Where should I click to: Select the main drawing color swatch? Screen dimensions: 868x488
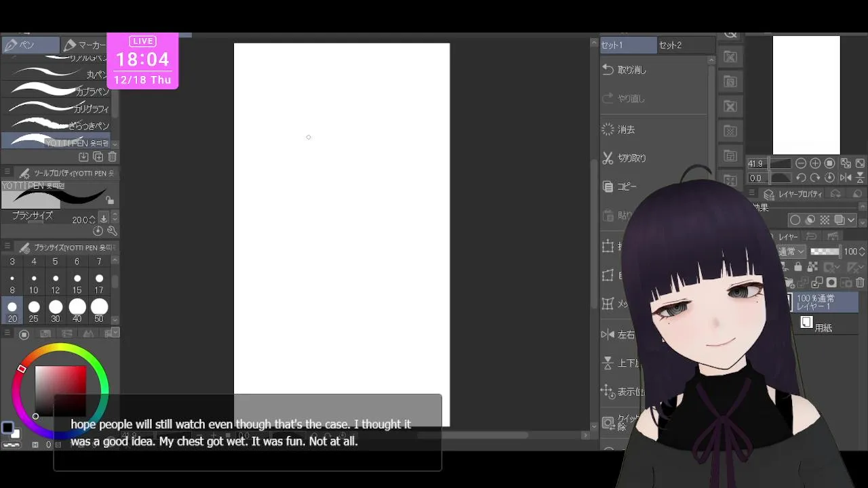(x=7, y=428)
